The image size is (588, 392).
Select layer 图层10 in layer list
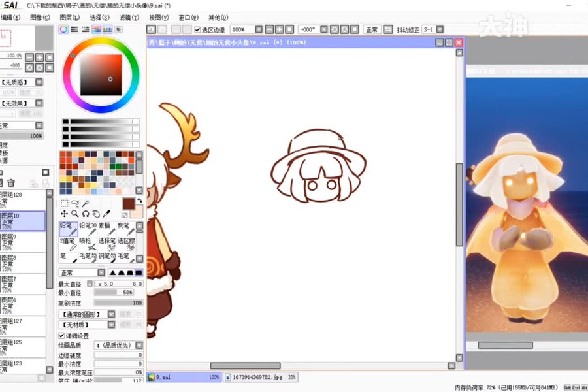22,221
